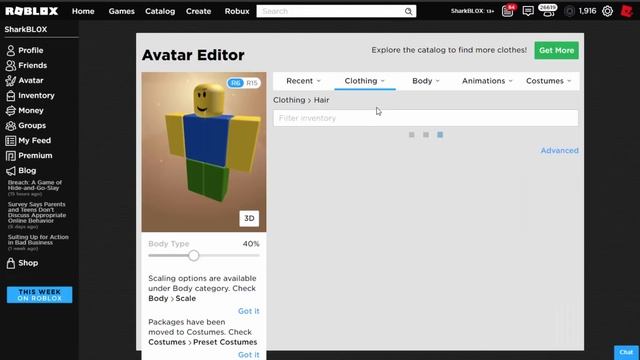Switch avatar to R6 mode
This screenshot has width=640, height=360.
click(x=236, y=83)
